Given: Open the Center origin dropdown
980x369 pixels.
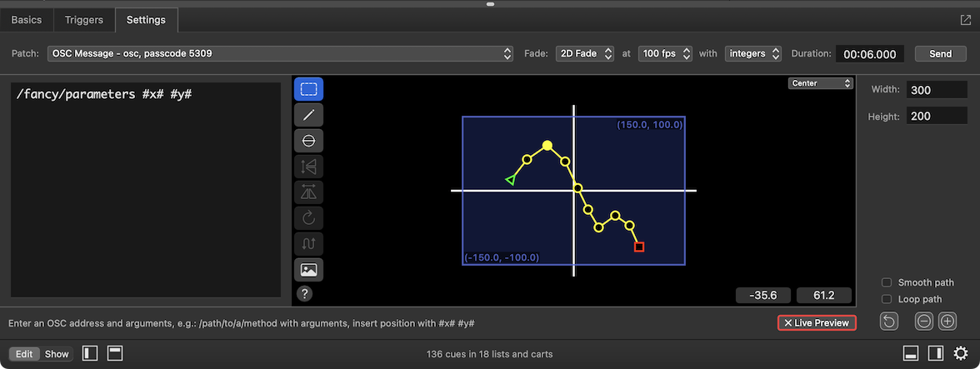Looking at the screenshot, I should pos(821,83).
